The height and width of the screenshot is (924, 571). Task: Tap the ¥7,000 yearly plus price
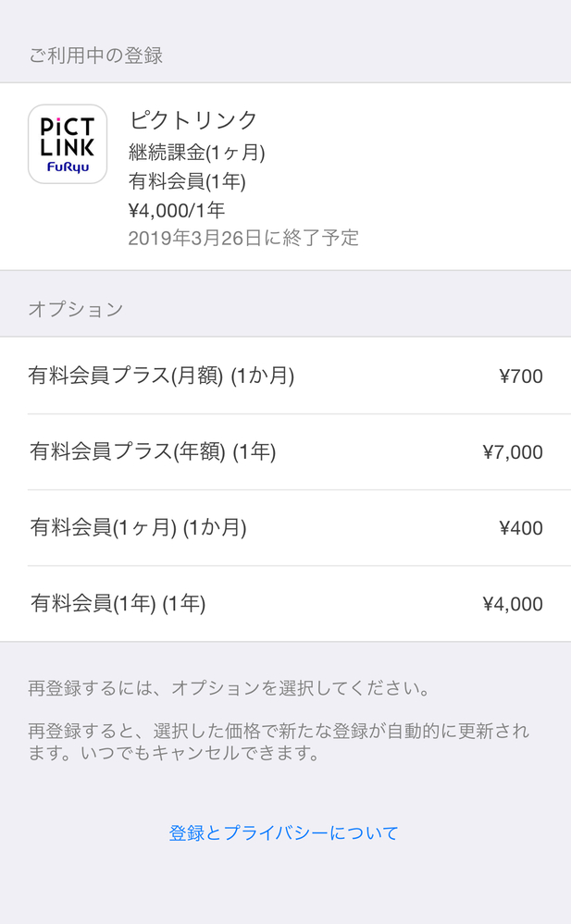(x=513, y=452)
